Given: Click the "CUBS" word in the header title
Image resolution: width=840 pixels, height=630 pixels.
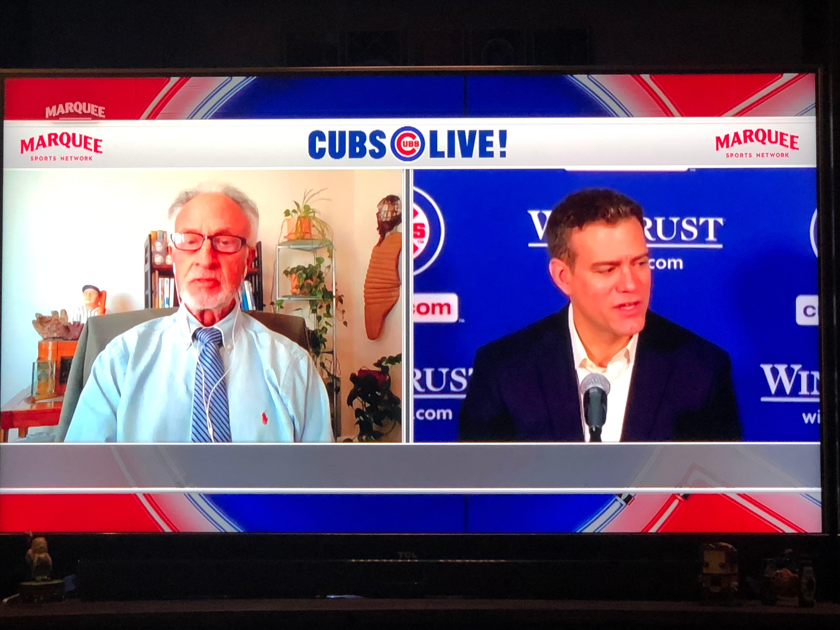Looking at the screenshot, I should [x=347, y=144].
